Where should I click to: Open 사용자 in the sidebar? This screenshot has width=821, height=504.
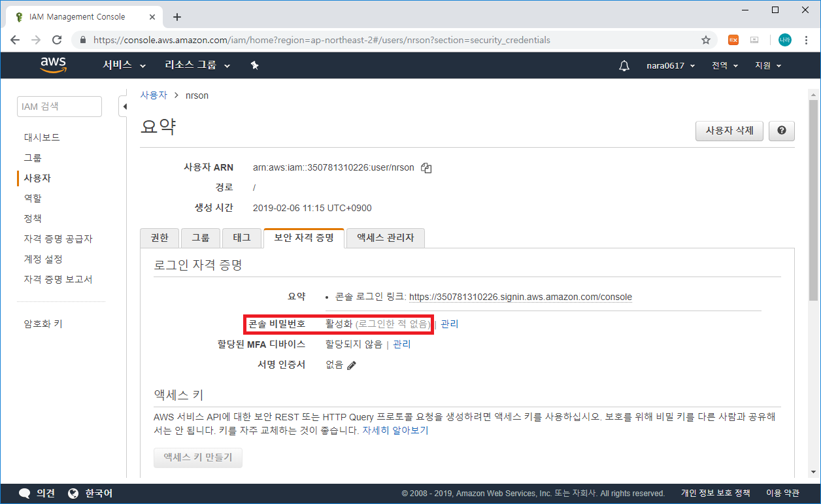point(37,178)
